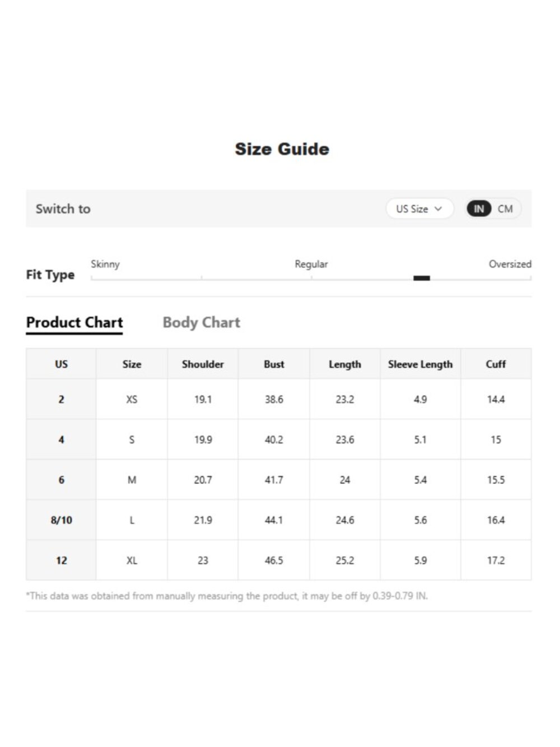Open the Body Chart tab
The height and width of the screenshot is (747, 560).
201,323
